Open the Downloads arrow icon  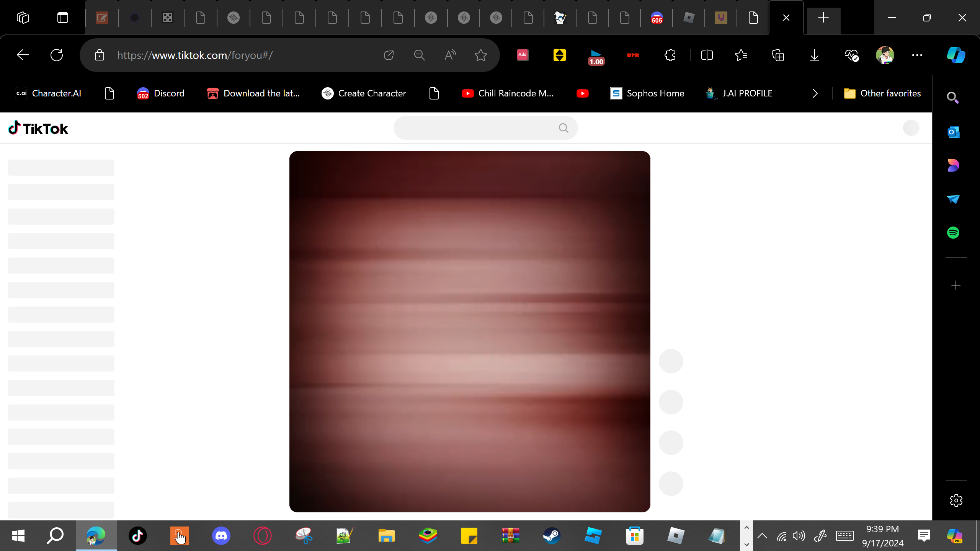coord(815,55)
